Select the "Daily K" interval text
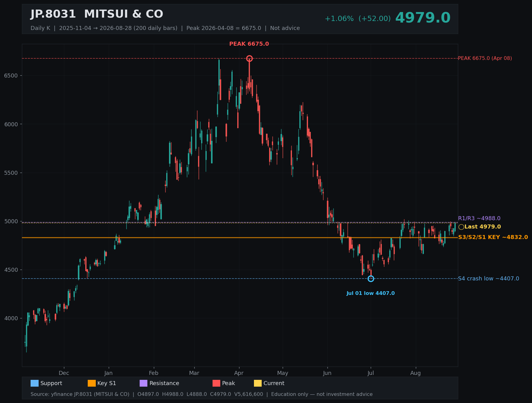 coord(40,28)
